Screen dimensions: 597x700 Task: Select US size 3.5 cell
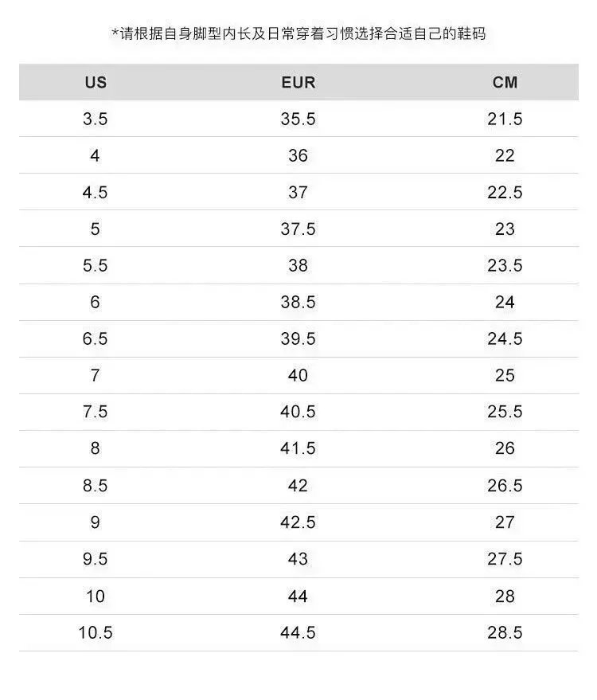tap(95, 119)
